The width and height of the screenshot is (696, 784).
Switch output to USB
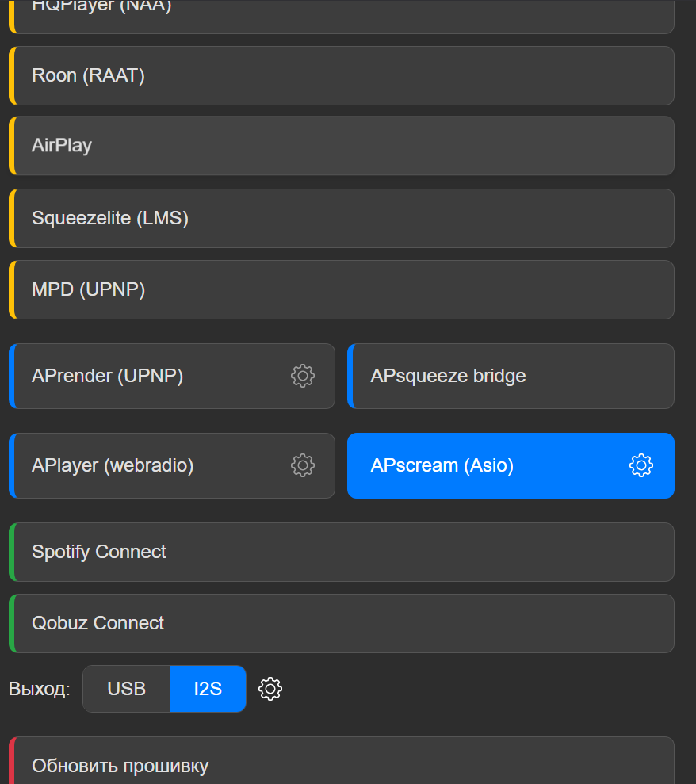click(x=127, y=689)
